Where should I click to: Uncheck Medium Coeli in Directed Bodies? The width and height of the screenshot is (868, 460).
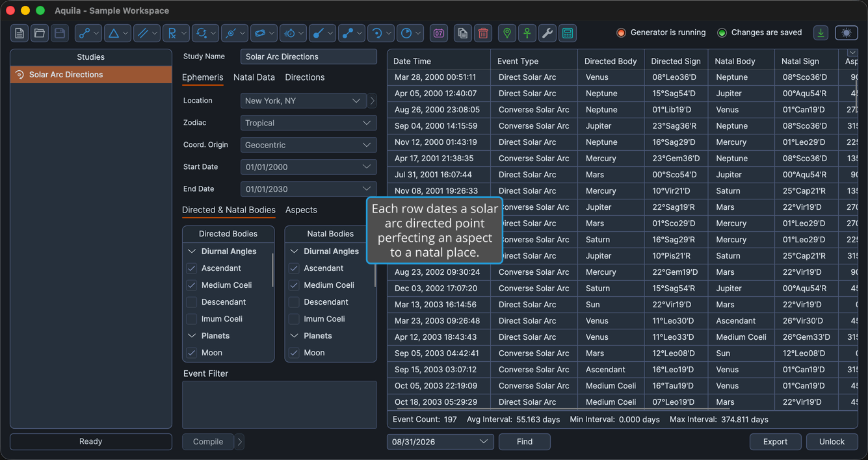[192, 285]
